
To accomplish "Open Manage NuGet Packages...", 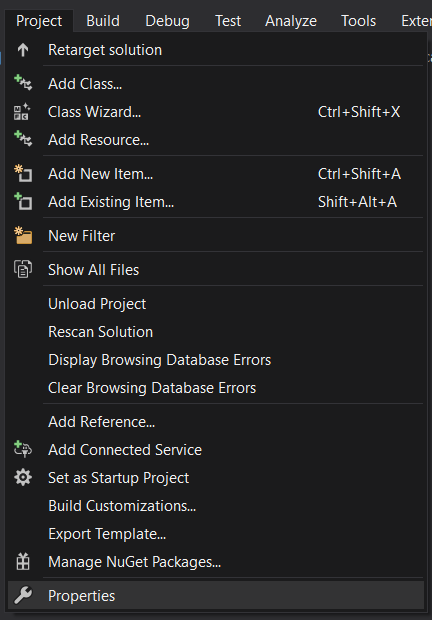I will (216, 562).
